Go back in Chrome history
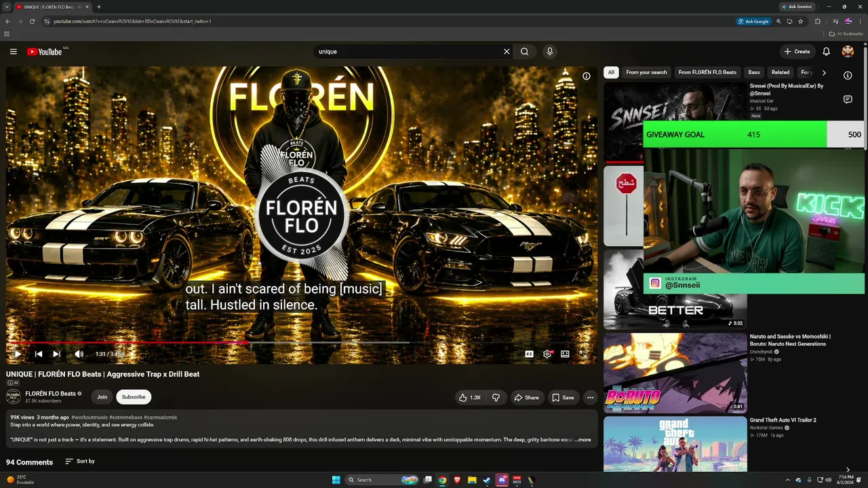 click(7, 21)
